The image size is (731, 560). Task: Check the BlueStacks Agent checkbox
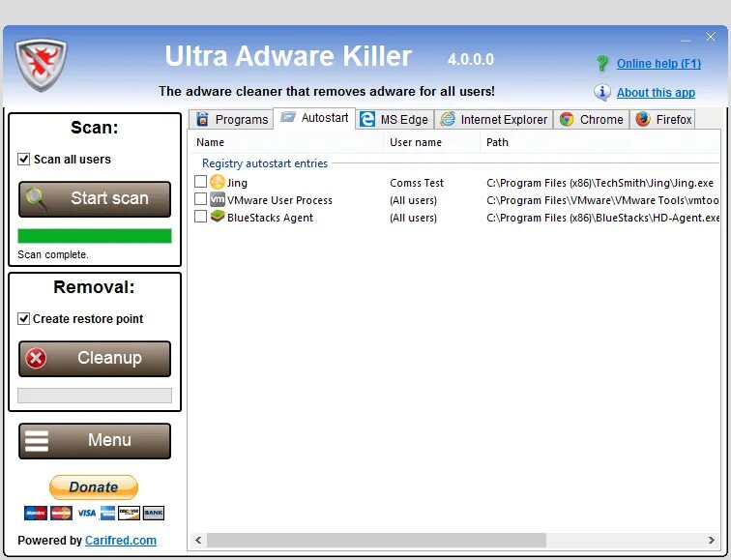200,217
